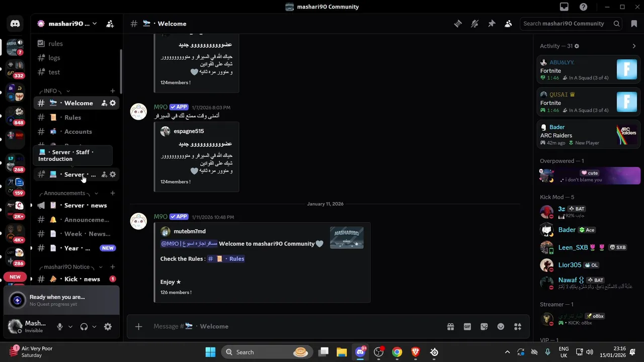Edit Server Staff channel settings gear
The image size is (644, 362).
(x=113, y=174)
